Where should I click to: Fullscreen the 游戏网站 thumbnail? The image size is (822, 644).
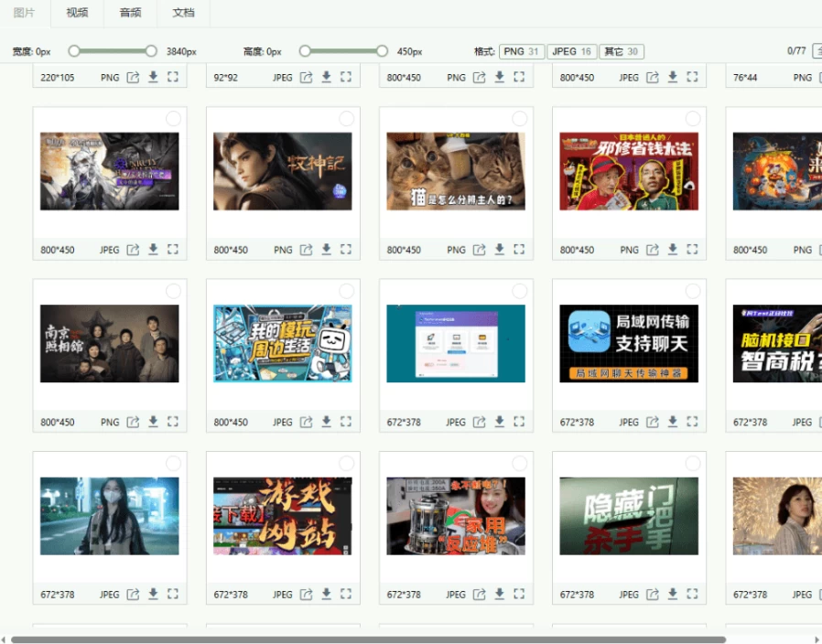coord(346,594)
